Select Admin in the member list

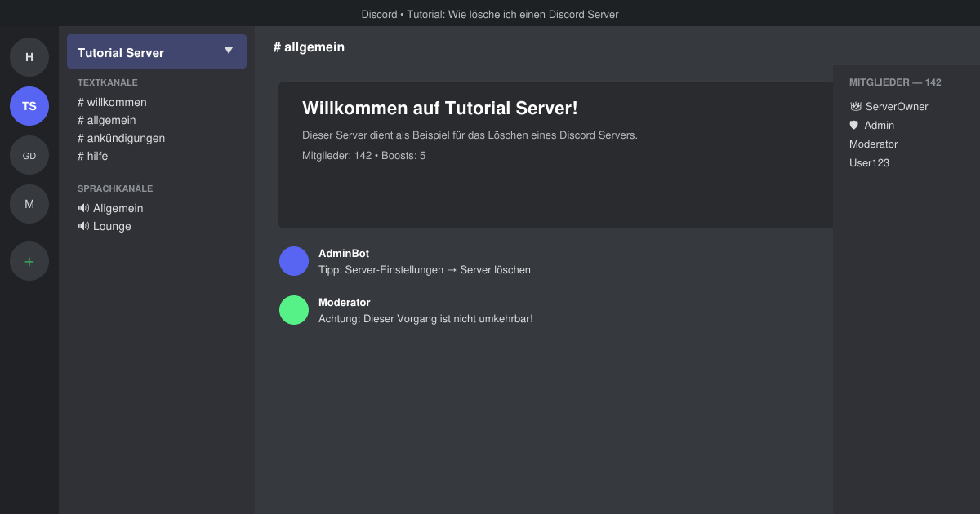pos(871,125)
